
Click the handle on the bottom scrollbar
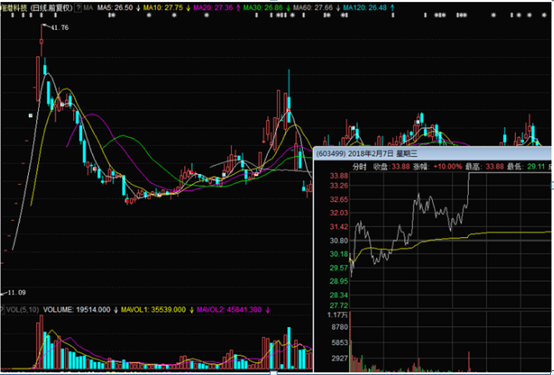273,373
